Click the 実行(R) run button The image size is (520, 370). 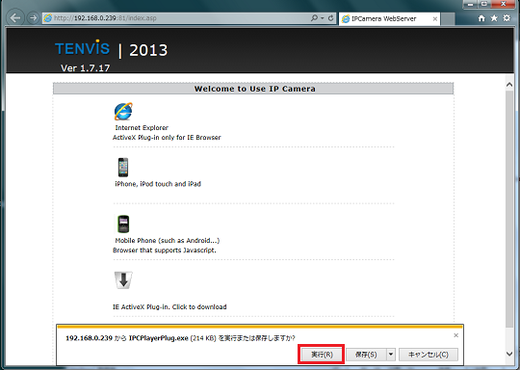coord(322,354)
